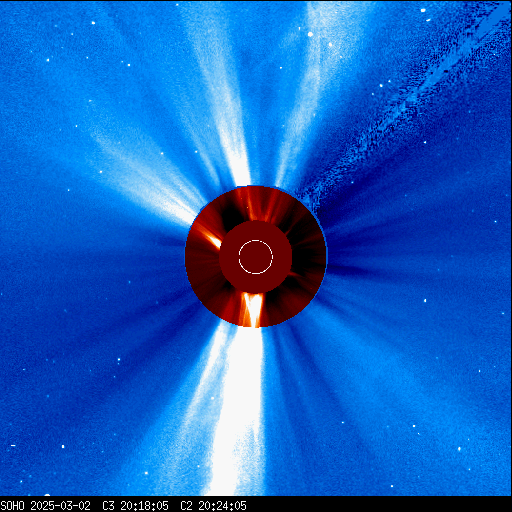Click the SOHO label in the caption

tap(12, 506)
